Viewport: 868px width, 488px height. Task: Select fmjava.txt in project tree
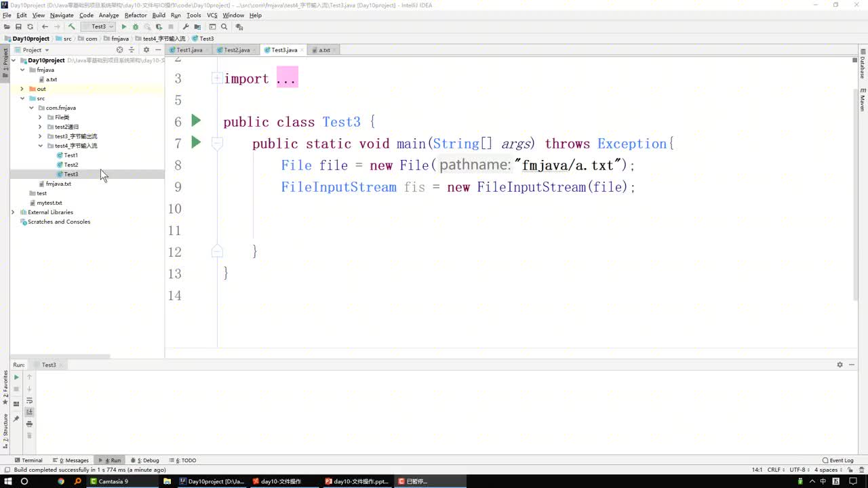(58, 184)
